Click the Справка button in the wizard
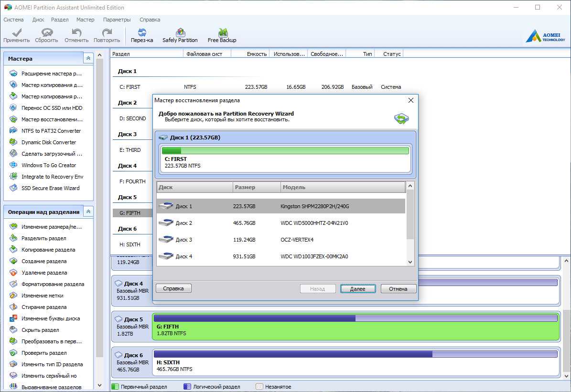The height and width of the screenshot is (392, 571). 173,288
